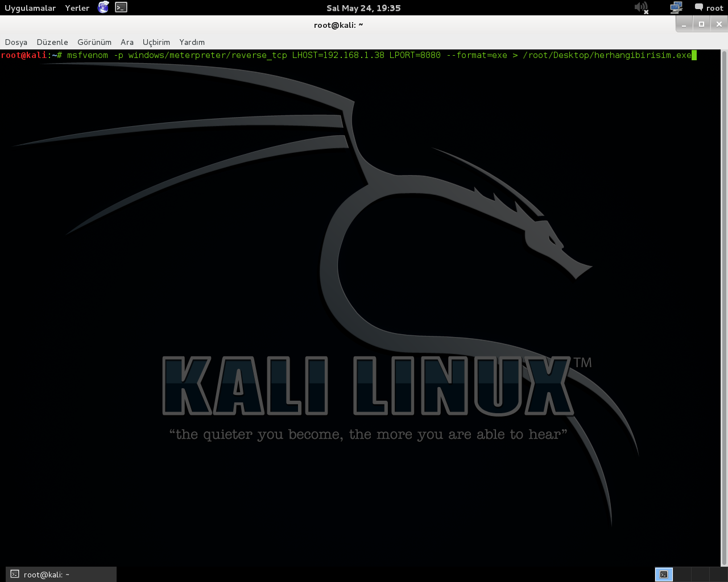Open the Yerler places menu

(x=77, y=8)
